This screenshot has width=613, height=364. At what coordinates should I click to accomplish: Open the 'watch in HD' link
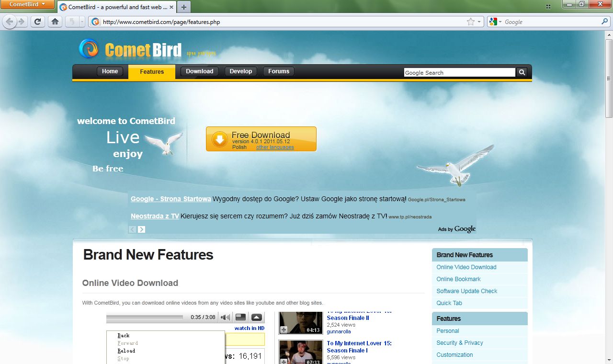pos(250,328)
